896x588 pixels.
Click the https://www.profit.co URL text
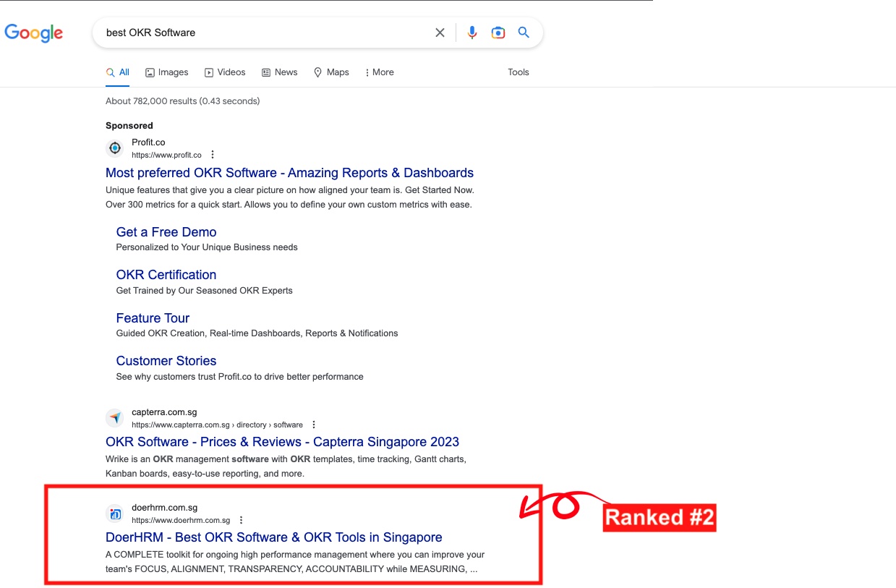[x=166, y=155]
